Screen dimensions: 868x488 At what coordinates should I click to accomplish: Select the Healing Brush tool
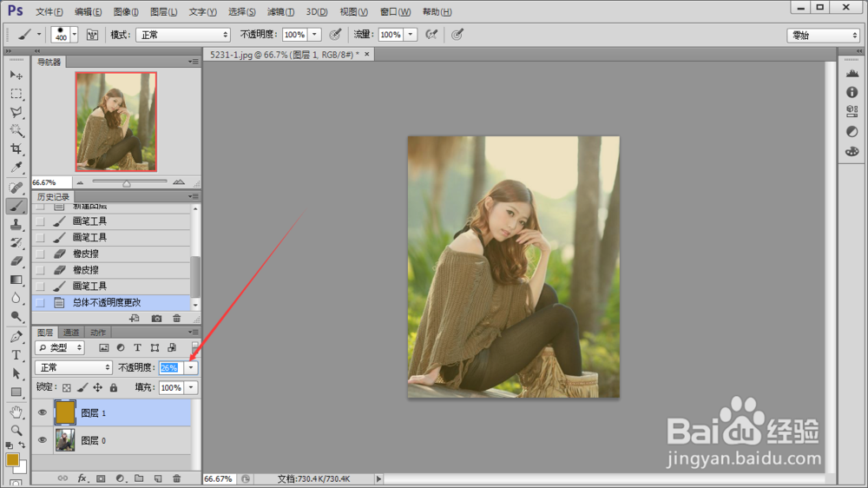click(16, 188)
